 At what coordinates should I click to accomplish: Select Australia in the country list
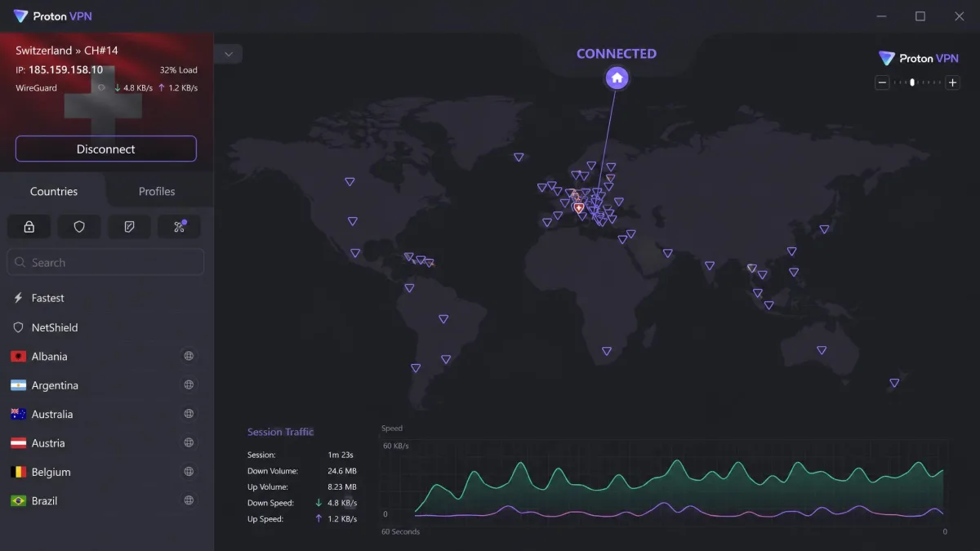click(x=106, y=414)
